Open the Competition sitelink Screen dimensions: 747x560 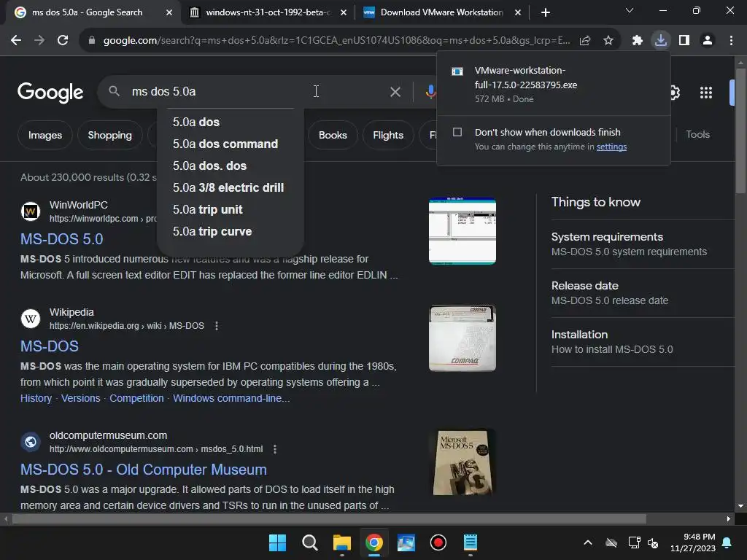coord(136,399)
